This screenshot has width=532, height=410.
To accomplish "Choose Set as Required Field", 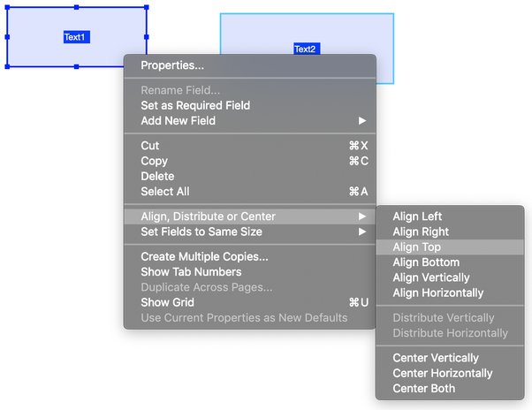I will click(250, 105).
